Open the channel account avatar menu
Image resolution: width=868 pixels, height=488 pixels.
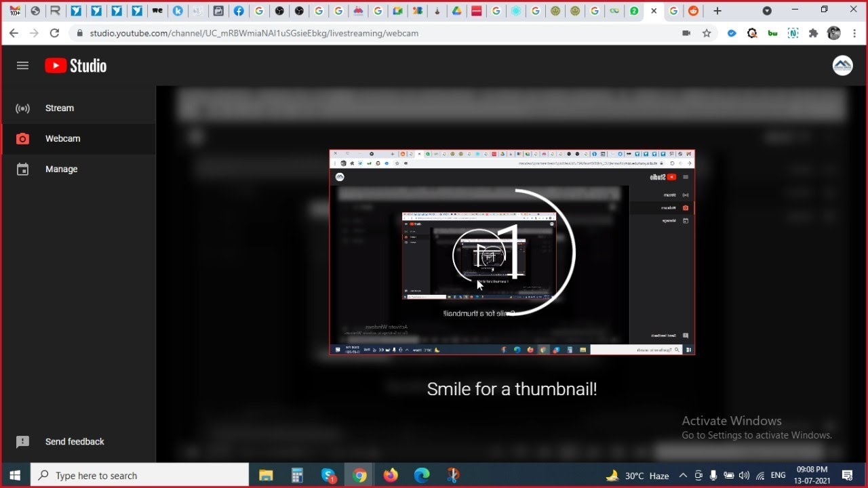(x=842, y=66)
